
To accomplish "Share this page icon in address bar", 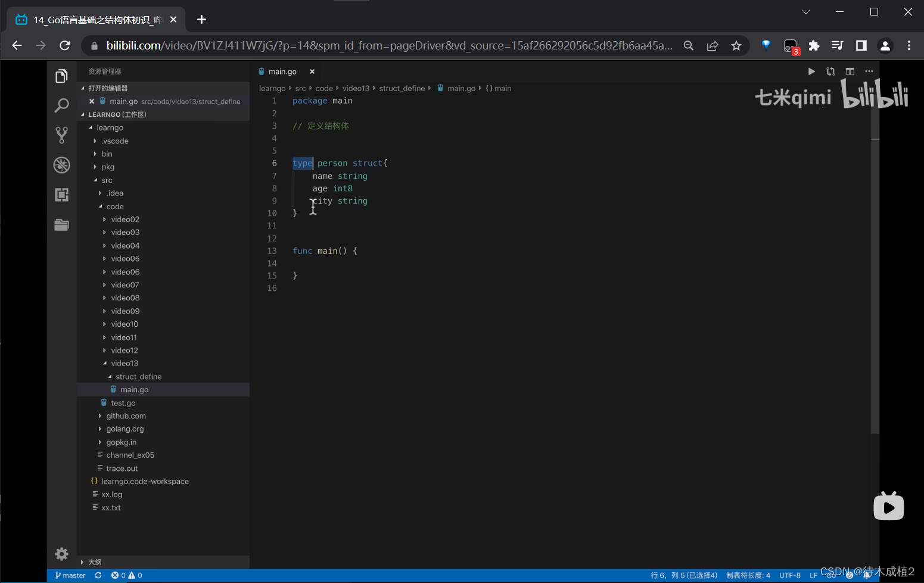I will coord(713,46).
